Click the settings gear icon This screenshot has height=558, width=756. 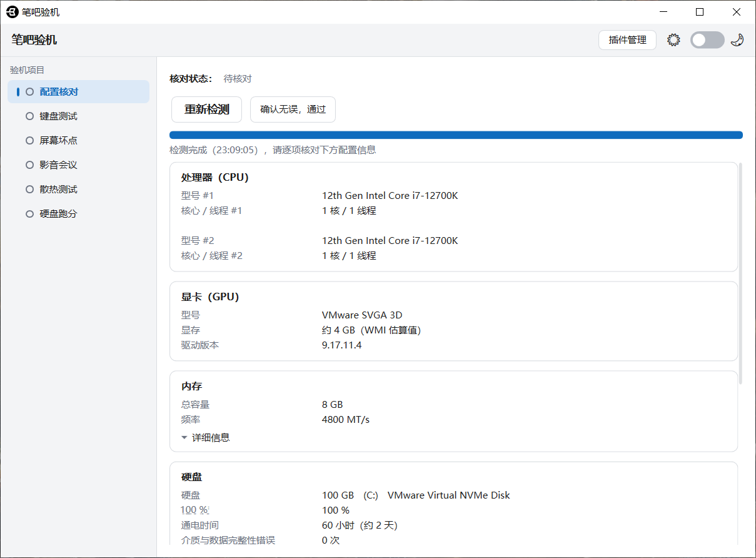coord(673,40)
